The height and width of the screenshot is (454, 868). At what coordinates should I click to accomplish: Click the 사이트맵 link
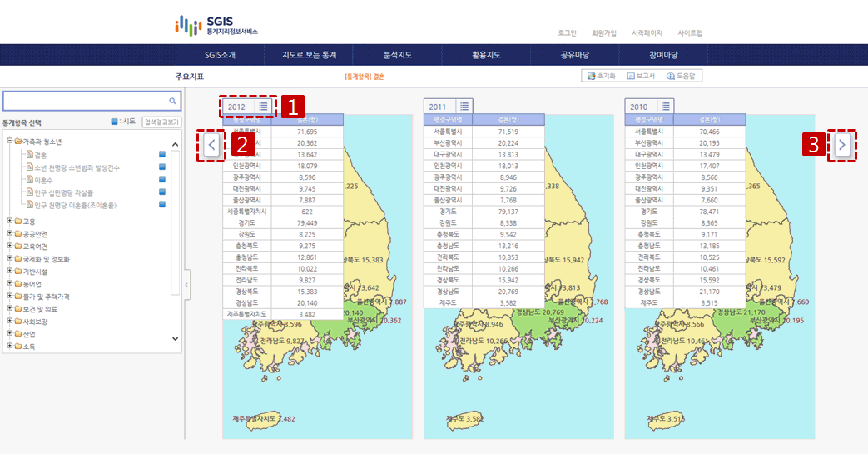click(x=690, y=33)
